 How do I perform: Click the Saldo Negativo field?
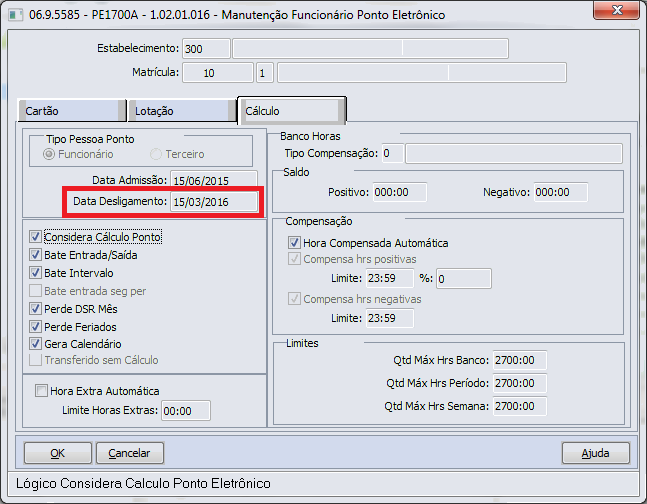pyautogui.click(x=561, y=192)
